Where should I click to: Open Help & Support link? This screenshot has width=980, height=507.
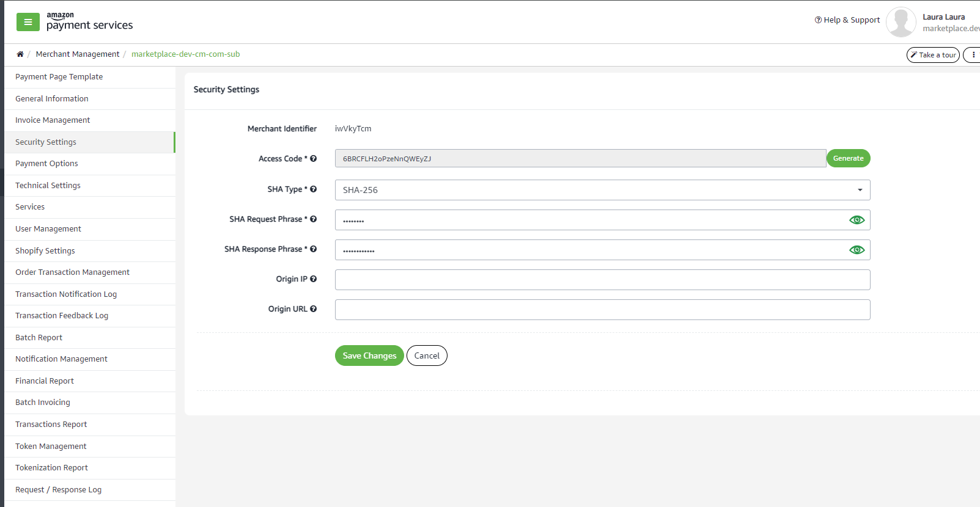tap(847, 20)
